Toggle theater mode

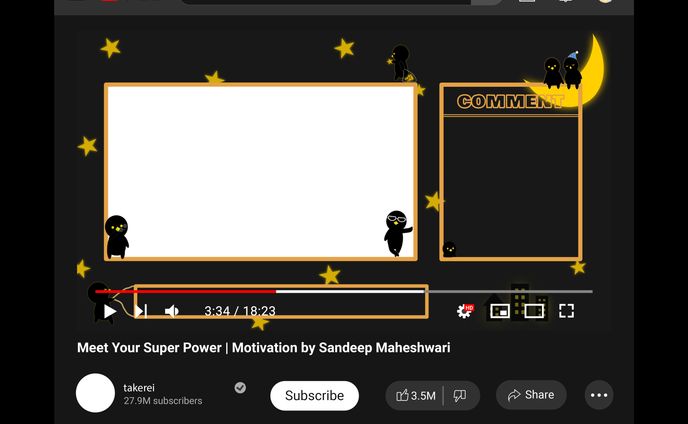(534, 311)
